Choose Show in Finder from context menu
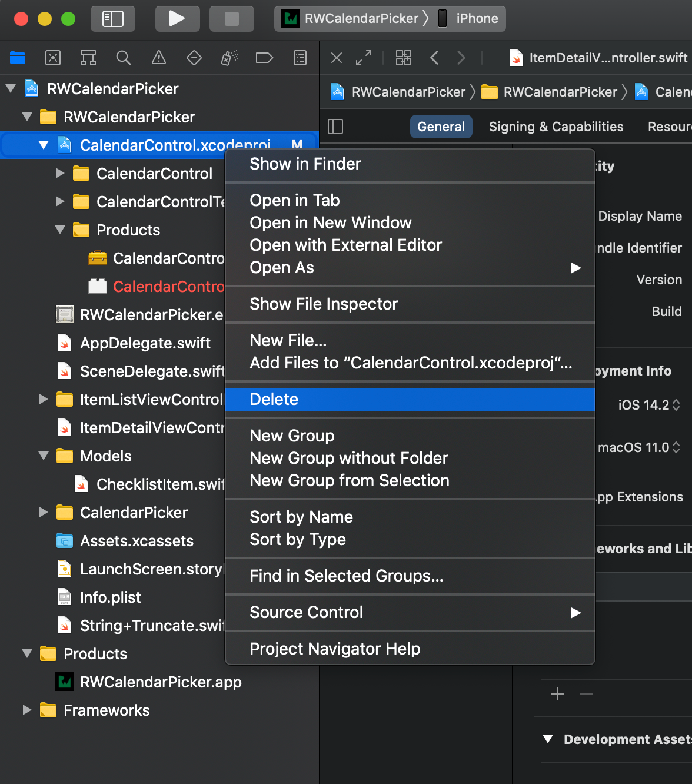This screenshot has height=784, width=692. pyautogui.click(x=410, y=164)
